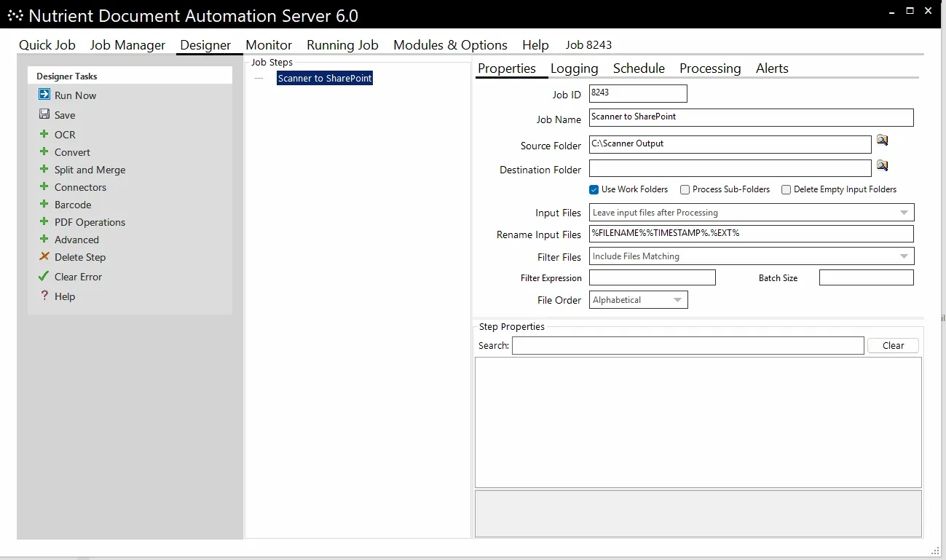Click the Destination Folder input field
The image size is (946, 560).
730,168
